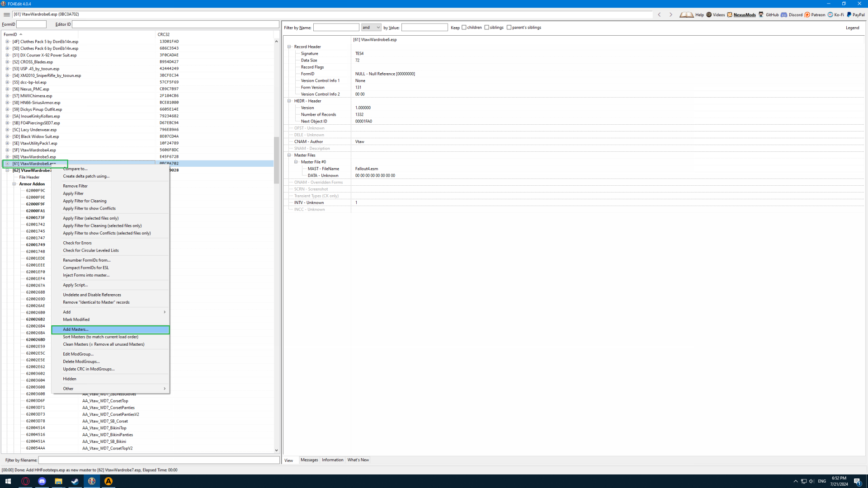Open the GitHub link icon
The width and height of the screenshot is (868, 488).
pos(761,14)
